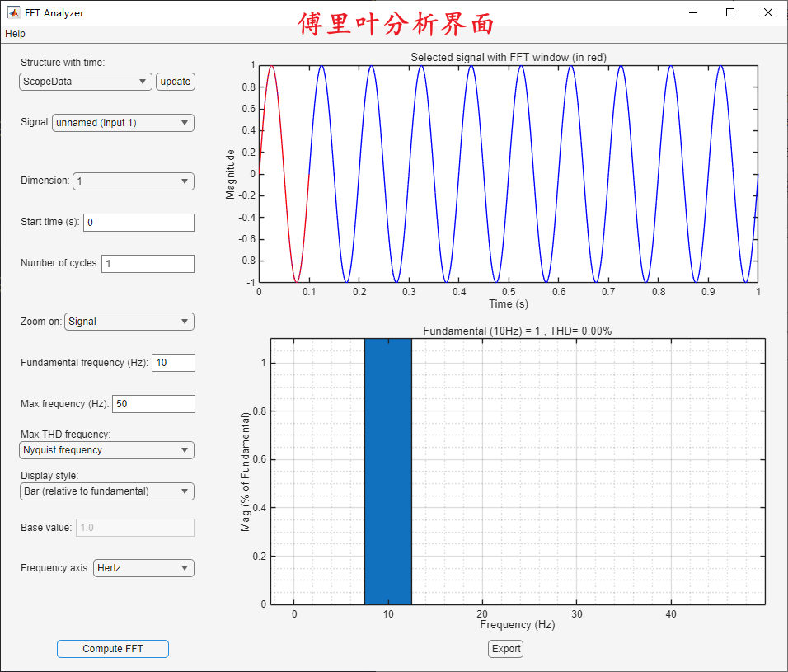
Task: Open the Signal dropdown showing unnamed (input 1)
Action: [122, 122]
